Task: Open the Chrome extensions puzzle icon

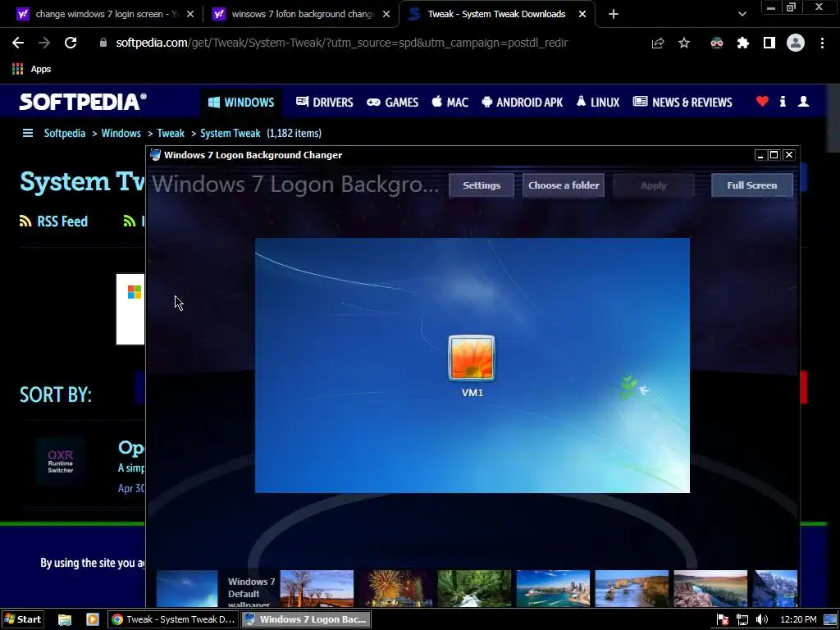Action: 742,43
